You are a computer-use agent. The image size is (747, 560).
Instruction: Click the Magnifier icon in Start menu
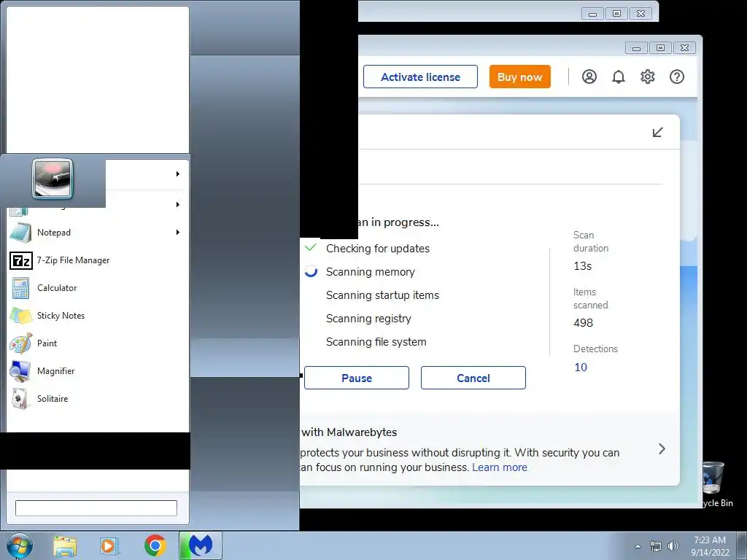tap(20, 371)
